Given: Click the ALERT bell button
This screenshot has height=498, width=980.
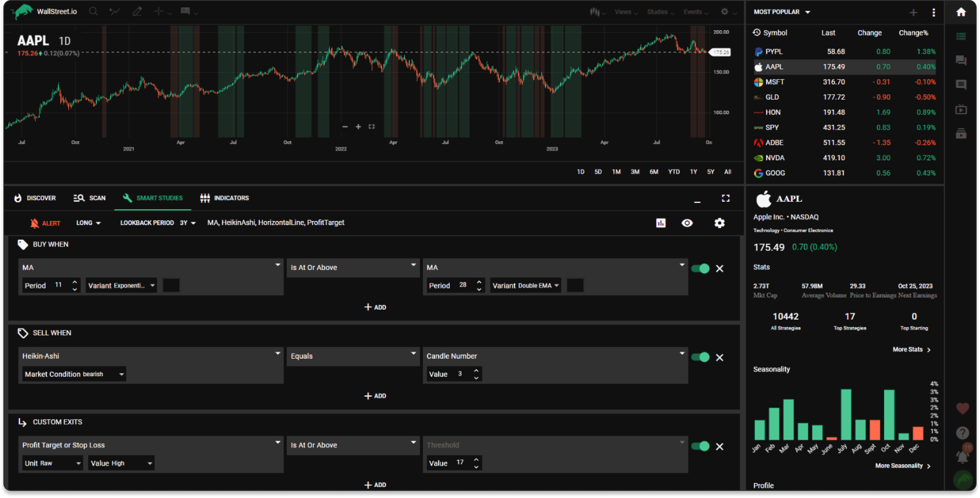Looking at the screenshot, I should 45,223.
